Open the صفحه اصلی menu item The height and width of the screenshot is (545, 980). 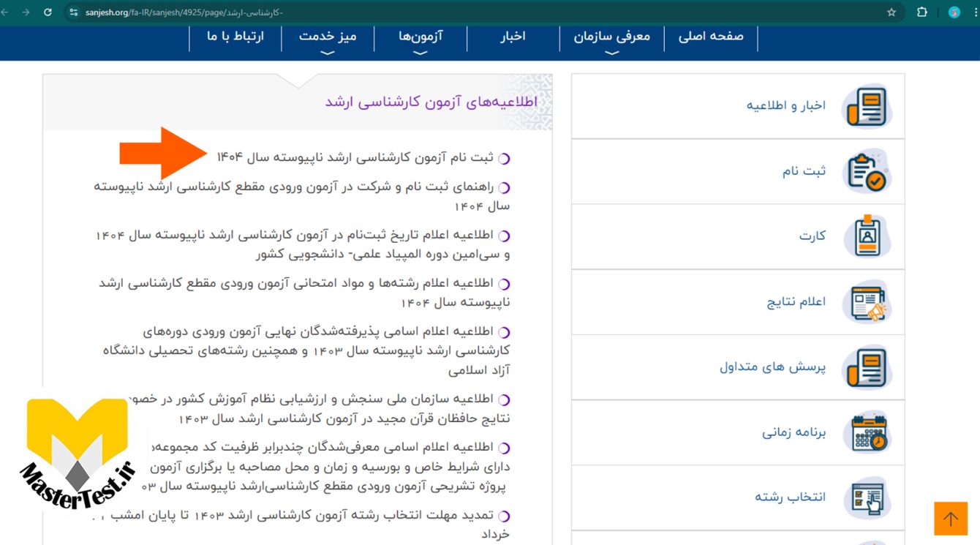tap(711, 36)
